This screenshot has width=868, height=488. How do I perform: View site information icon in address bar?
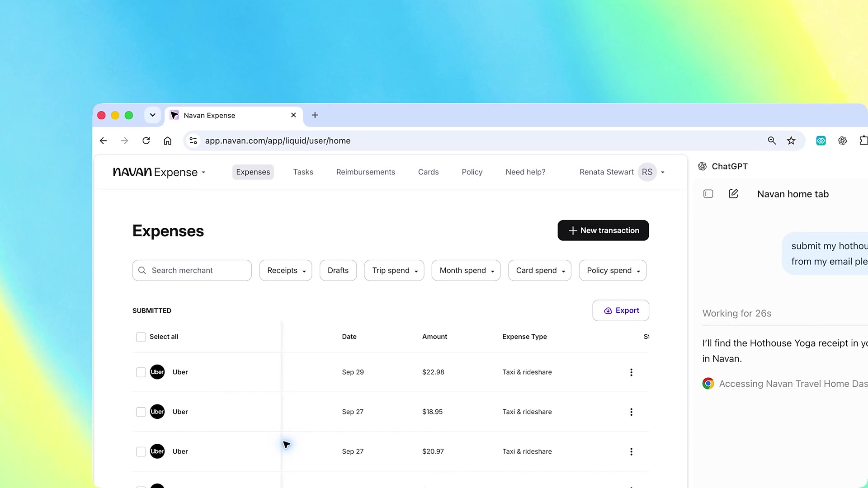point(193,141)
